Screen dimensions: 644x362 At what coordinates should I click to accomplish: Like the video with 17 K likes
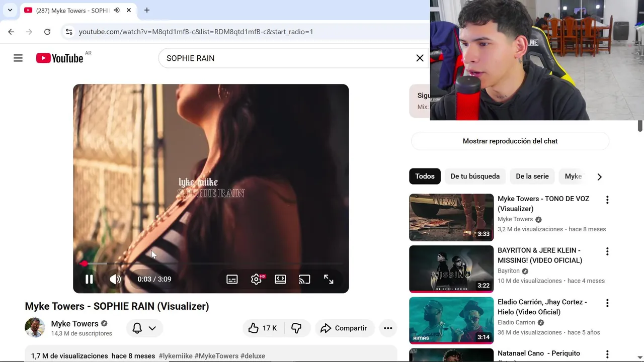pos(263,328)
